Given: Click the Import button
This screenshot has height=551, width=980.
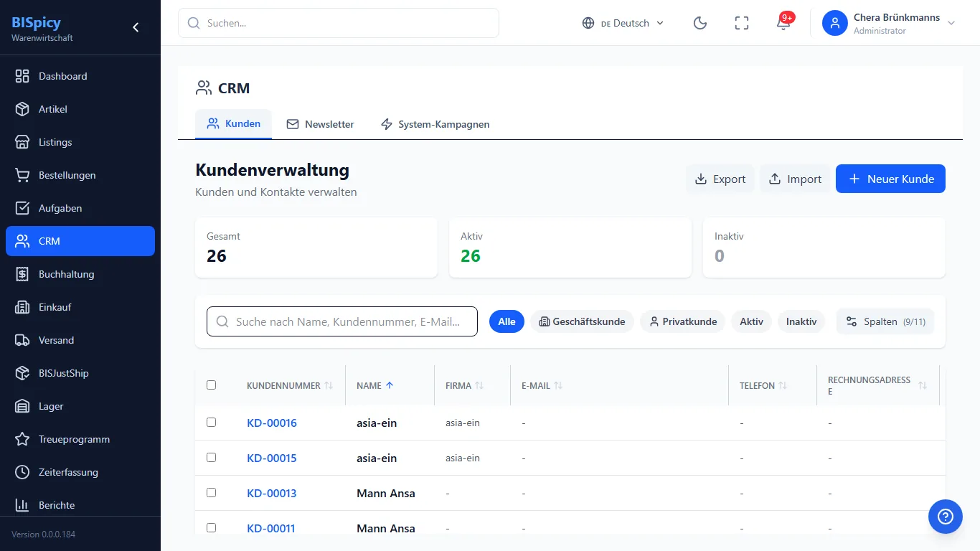Looking at the screenshot, I should coord(795,179).
